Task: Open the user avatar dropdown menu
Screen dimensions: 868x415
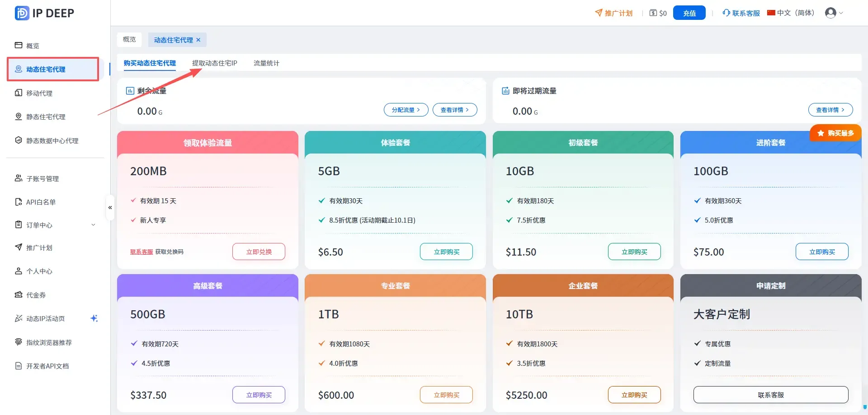Action: pos(834,13)
